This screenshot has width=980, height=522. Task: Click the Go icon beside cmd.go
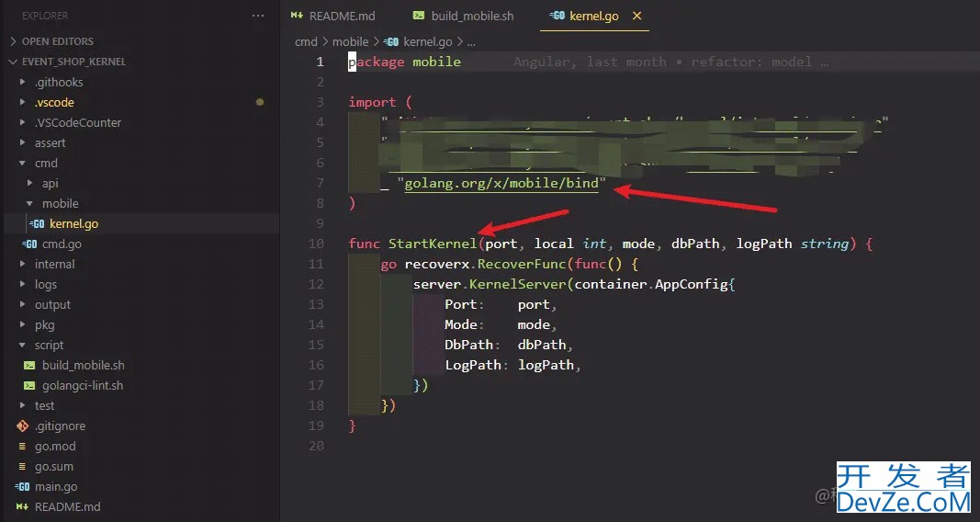[29, 244]
